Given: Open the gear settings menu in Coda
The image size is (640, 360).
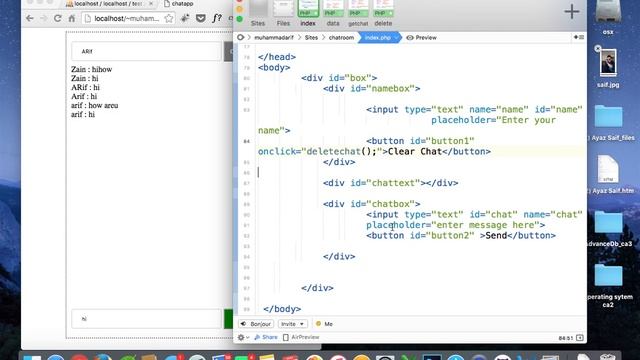Looking at the screenshot, I should [x=243, y=337].
